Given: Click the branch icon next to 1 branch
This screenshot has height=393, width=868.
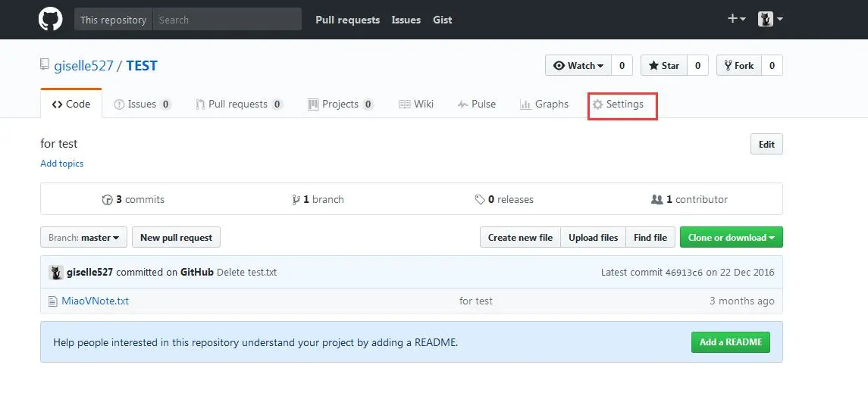Looking at the screenshot, I should (x=296, y=200).
